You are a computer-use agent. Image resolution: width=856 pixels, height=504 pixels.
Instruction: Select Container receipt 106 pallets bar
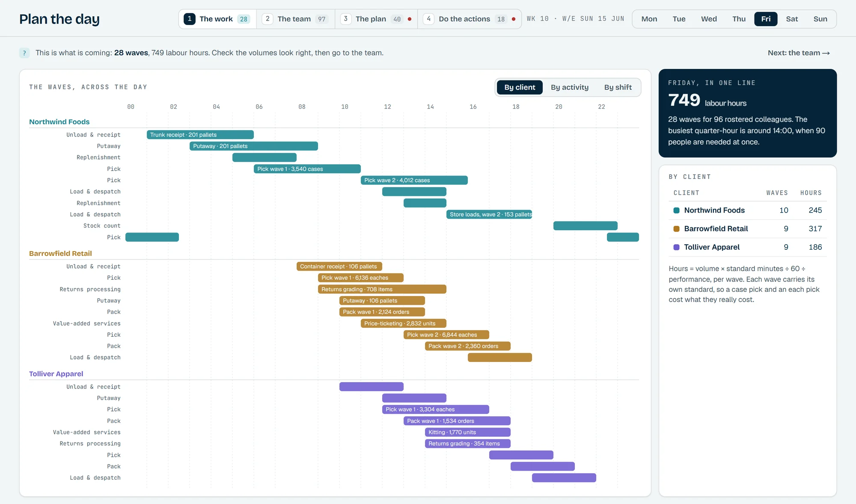(x=339, y=267)
